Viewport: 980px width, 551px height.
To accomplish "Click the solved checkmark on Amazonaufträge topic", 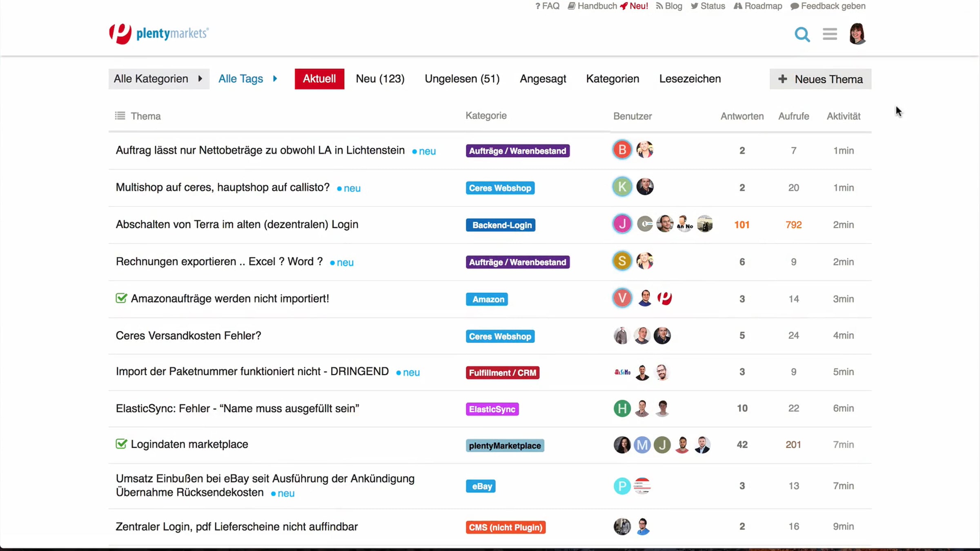I will pyautogui.click(x=121, y=298).
